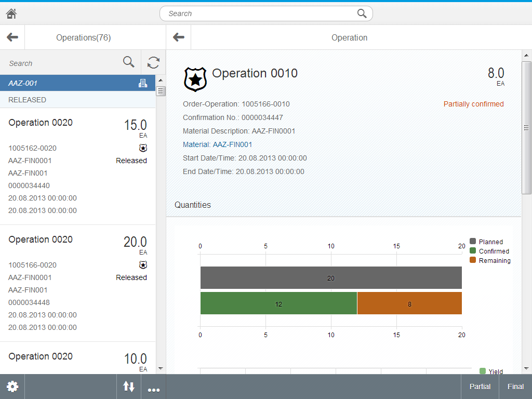Click confirmation number 0000034448 in list
The height and width of the screenshot is (399, 532).
click(29, 302)
